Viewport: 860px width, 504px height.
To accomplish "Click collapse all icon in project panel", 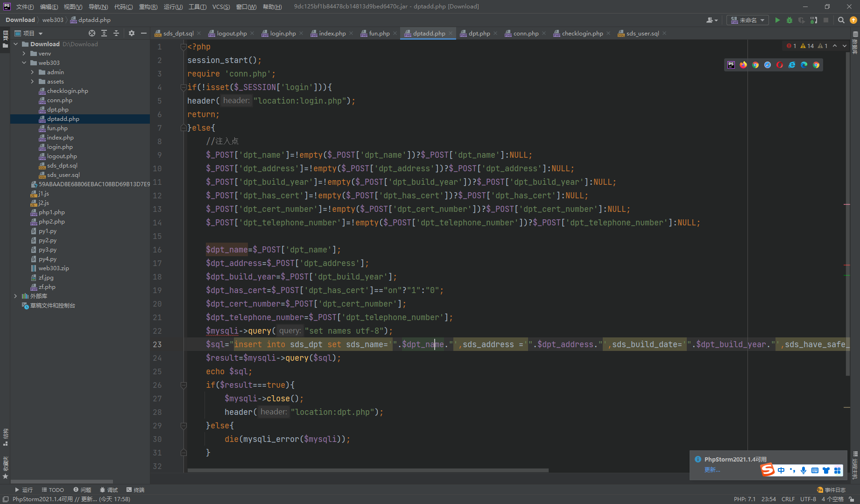I will 116,33.
